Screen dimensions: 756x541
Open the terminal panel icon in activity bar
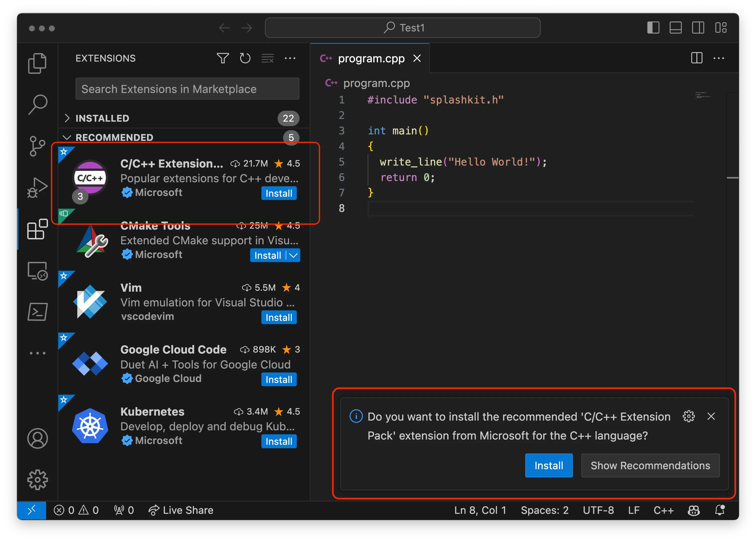37,312
